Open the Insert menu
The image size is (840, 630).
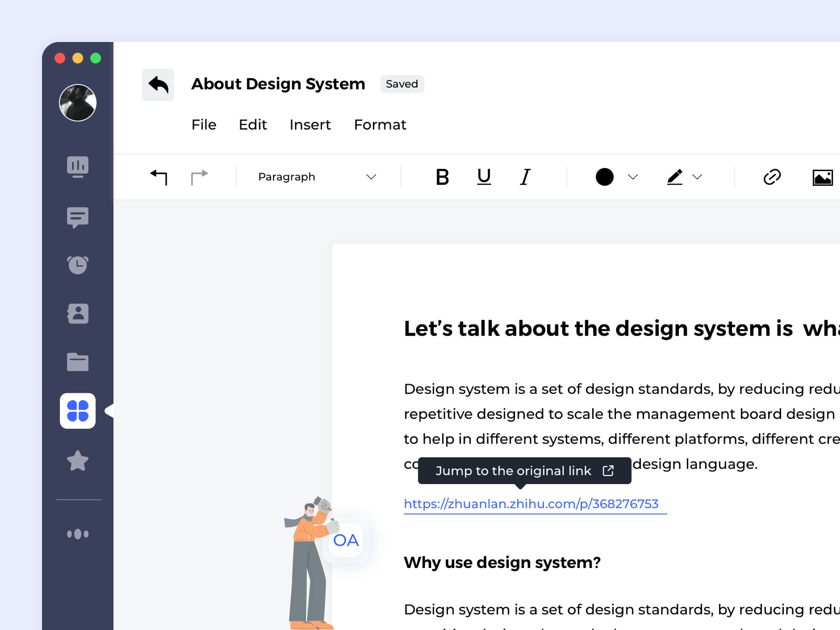tap(310, 125)
